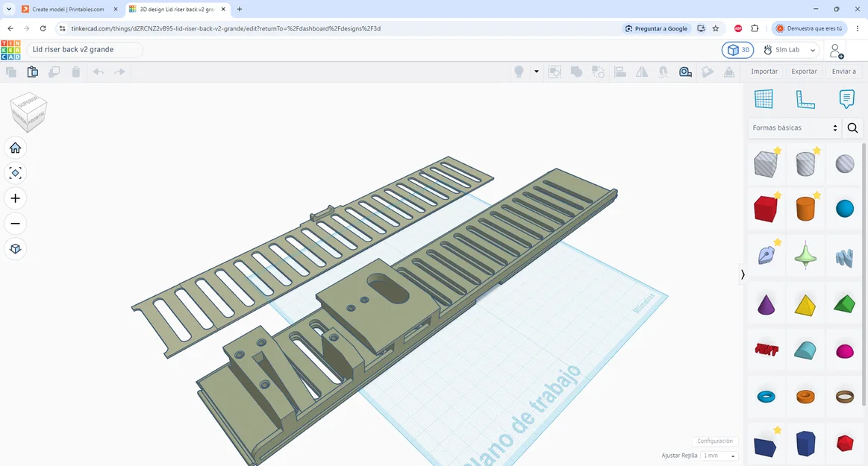Viewport: 868px width, 466px height.
Task: Pick the red TEXT shape
Action: coord(766,350)
